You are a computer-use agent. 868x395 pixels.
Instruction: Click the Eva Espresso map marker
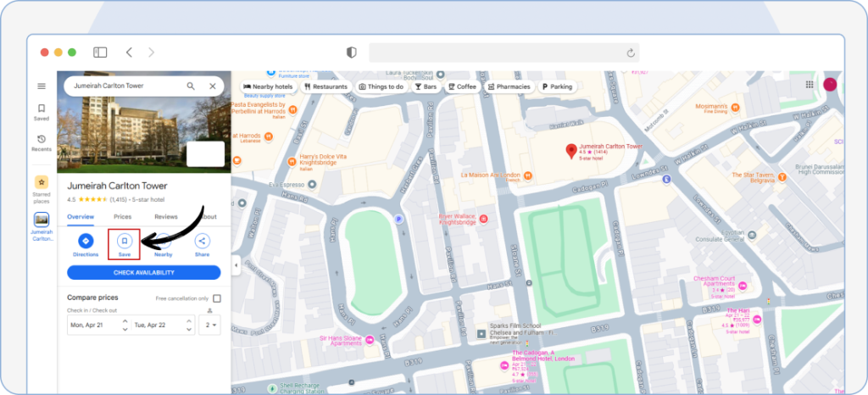tap(312, 184)
